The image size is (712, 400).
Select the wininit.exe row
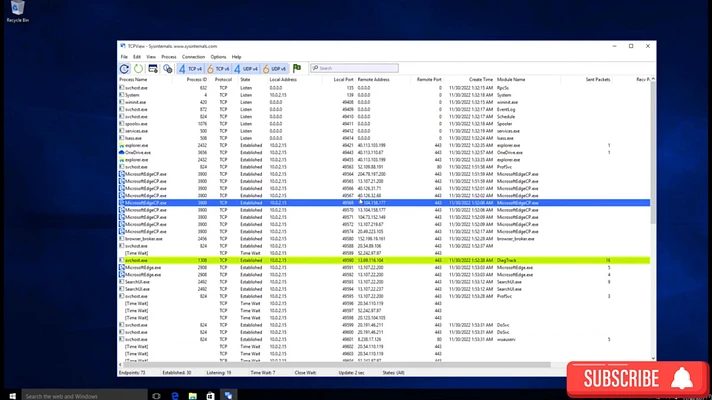click(384, 102)
